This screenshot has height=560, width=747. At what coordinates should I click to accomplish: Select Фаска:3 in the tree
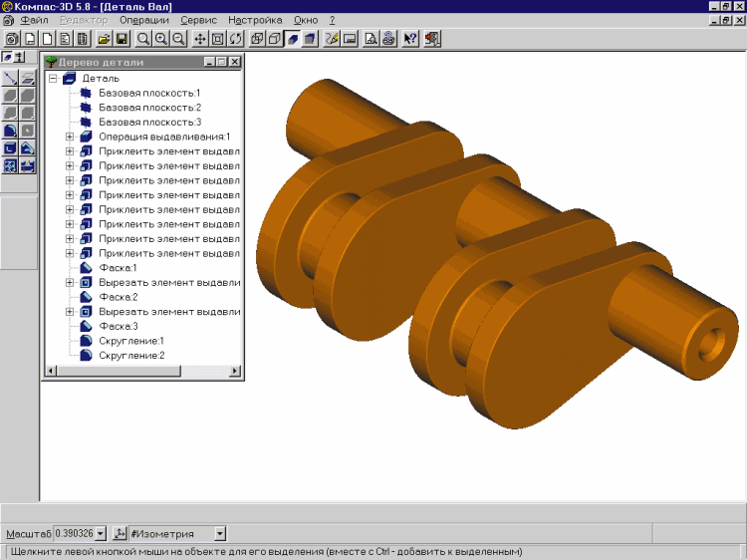pyautogui.click(x=119, y=327)
